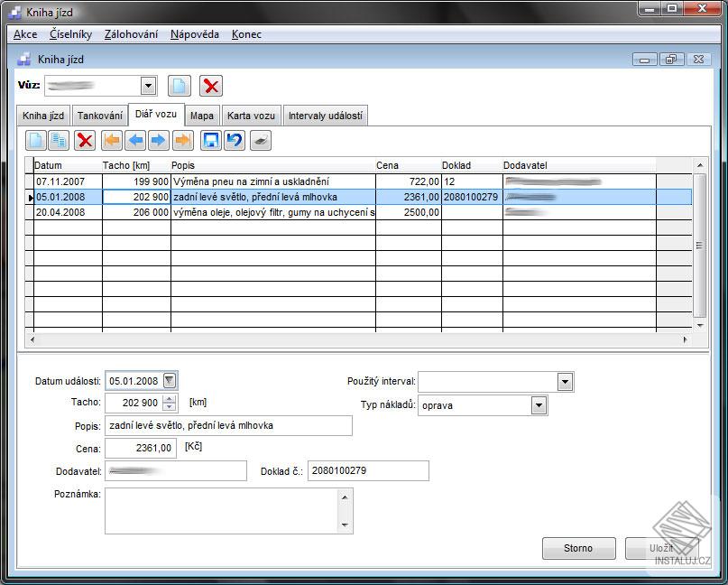Screen dimensions: 728x585
Task: Undo changes with blue arrow icon
Action: [235, 140]
